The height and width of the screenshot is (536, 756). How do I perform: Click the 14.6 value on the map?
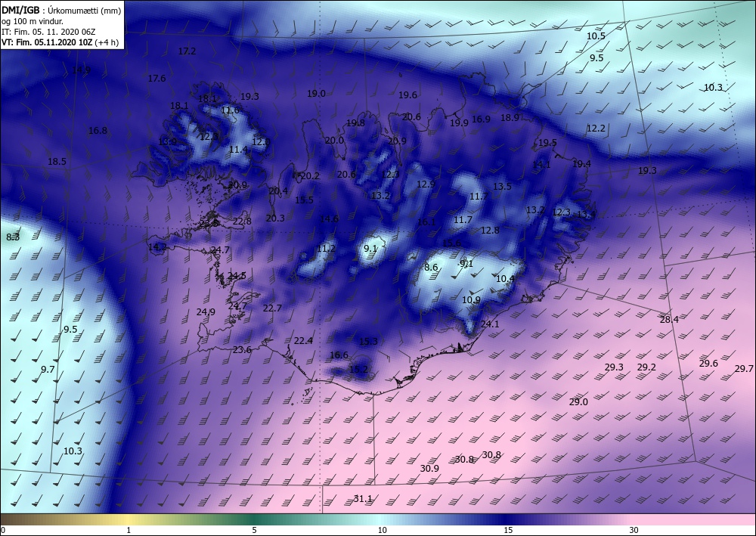pos(329,218)
